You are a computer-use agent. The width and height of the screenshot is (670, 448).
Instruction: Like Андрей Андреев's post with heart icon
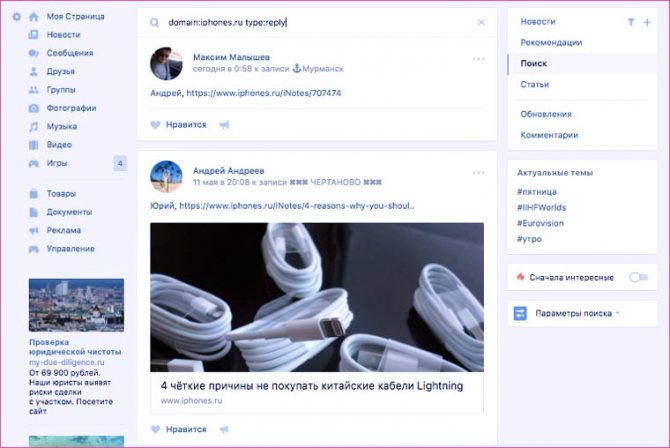pos(156,429)
